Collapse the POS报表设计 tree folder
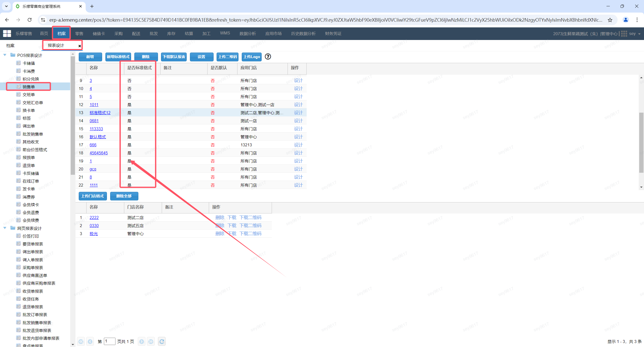This screenshot has height=347, width=644. pyautogui.click(x=5, y=55)
